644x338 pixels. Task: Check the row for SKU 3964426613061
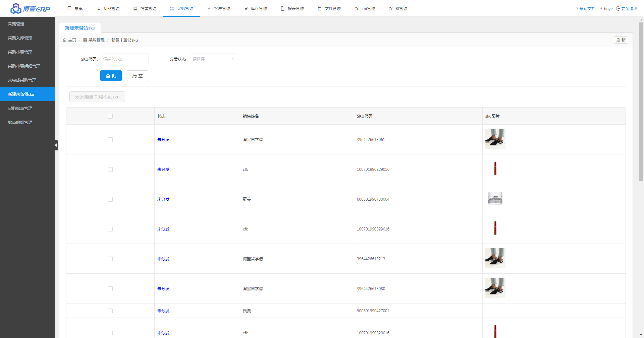[x=110, y=140]
